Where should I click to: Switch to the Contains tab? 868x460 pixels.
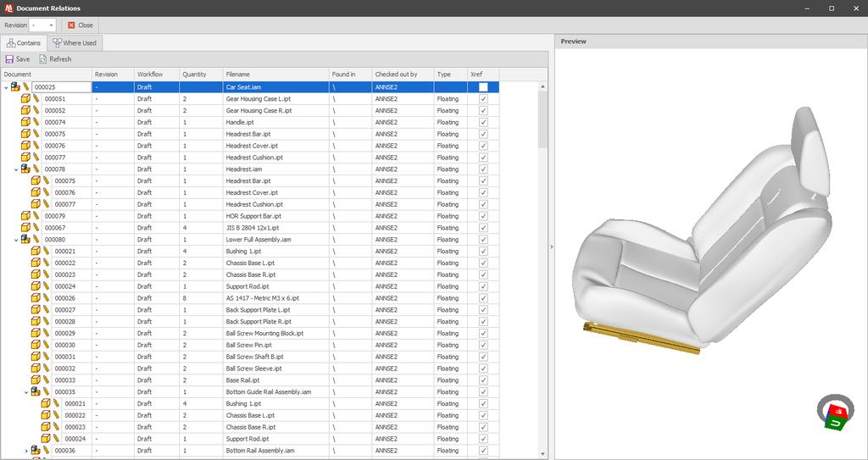(24, 42)
